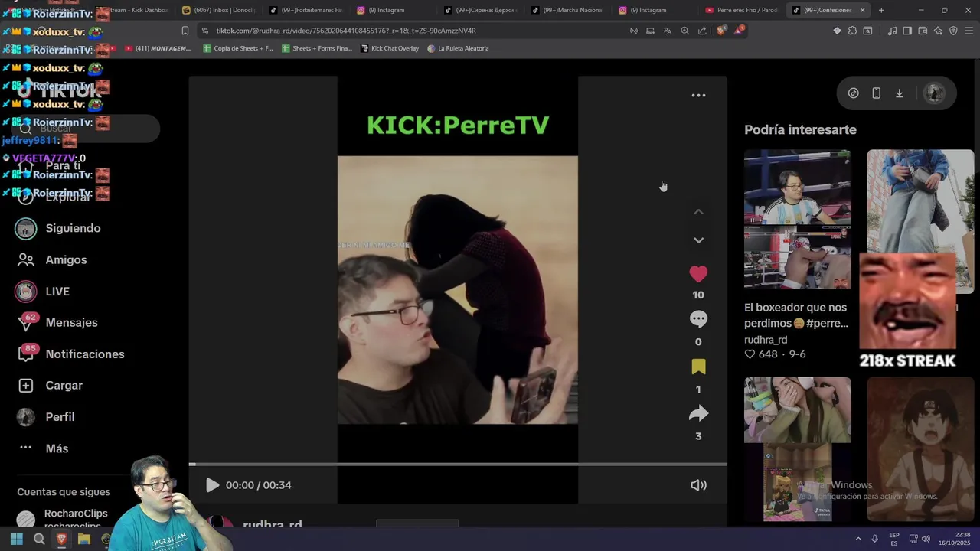
Task: Open Brave Rewards triangle icon
Action: click(x=739, y=31)
